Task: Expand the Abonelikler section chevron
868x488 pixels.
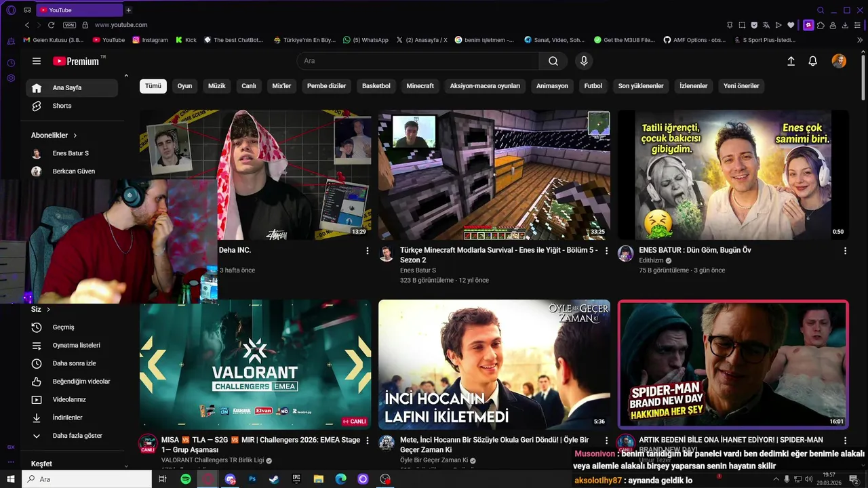Action: pyautogui.click(x=75, y=136)
